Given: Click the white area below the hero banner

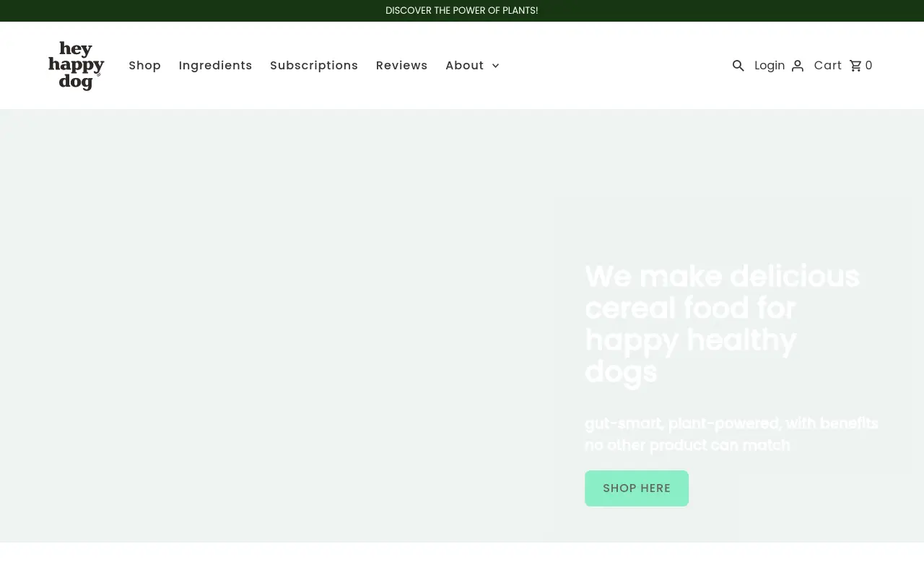Looking at the screenshot, I should (462, 561).
